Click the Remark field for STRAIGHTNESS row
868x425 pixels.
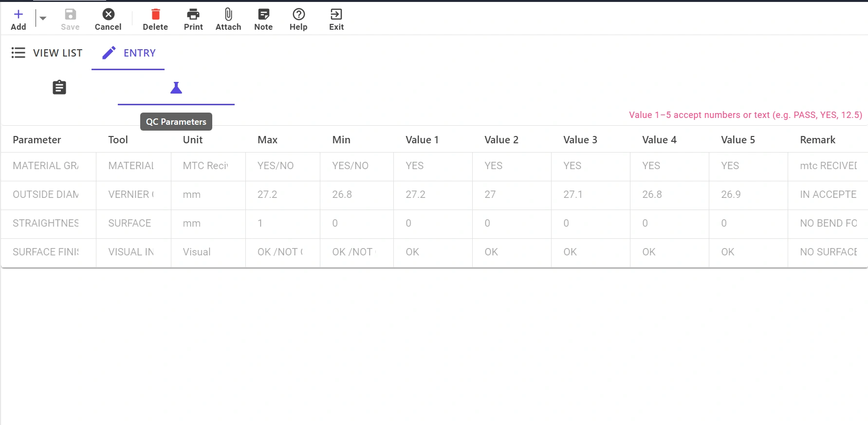828,224
